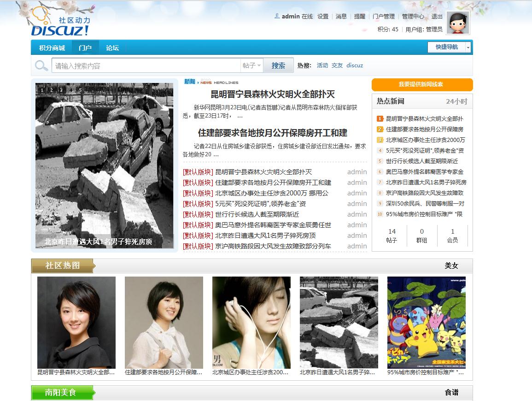The height and width of the screenshot is (401, 532).
Task: Switch to the 论坛 tab
Action: (x=112, y=47)
